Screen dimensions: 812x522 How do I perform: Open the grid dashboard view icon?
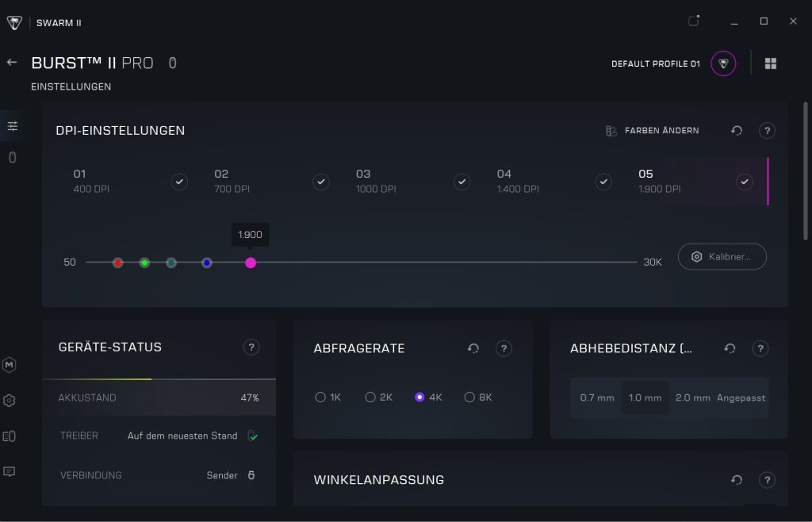(770, 63)
